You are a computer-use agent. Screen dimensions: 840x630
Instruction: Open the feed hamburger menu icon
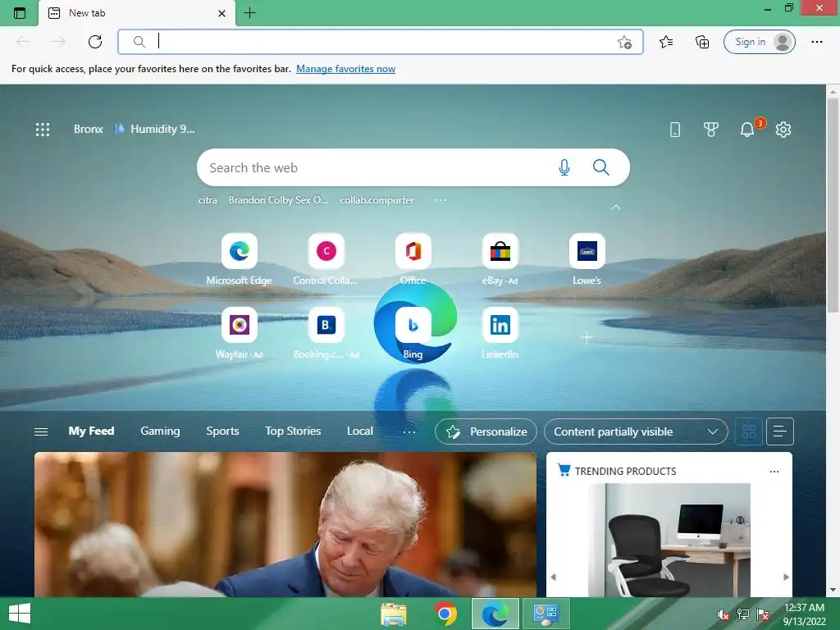(x=41, y=431)
